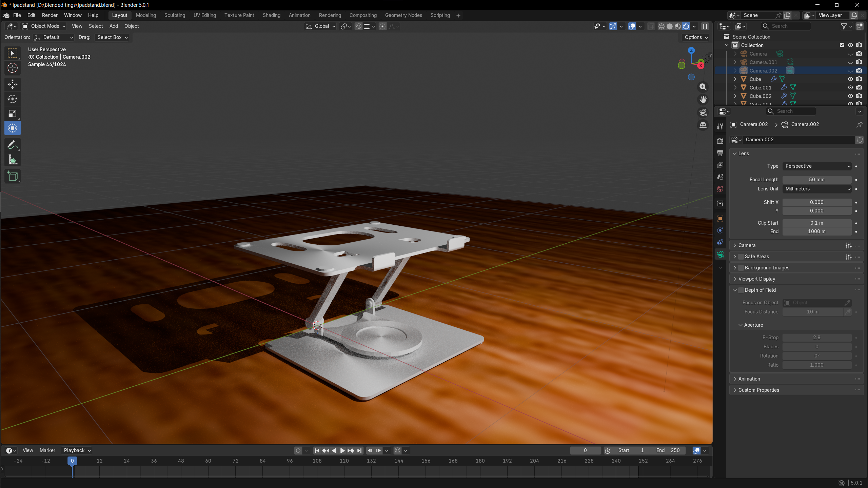Select the Annotate tool
868x488 pixels.
point(13,145)
